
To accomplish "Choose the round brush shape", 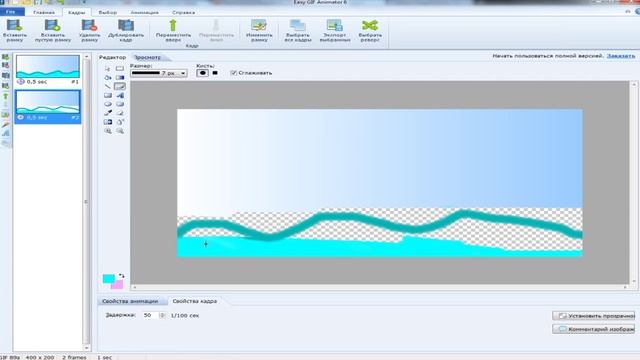I will (x=202, y=73).
